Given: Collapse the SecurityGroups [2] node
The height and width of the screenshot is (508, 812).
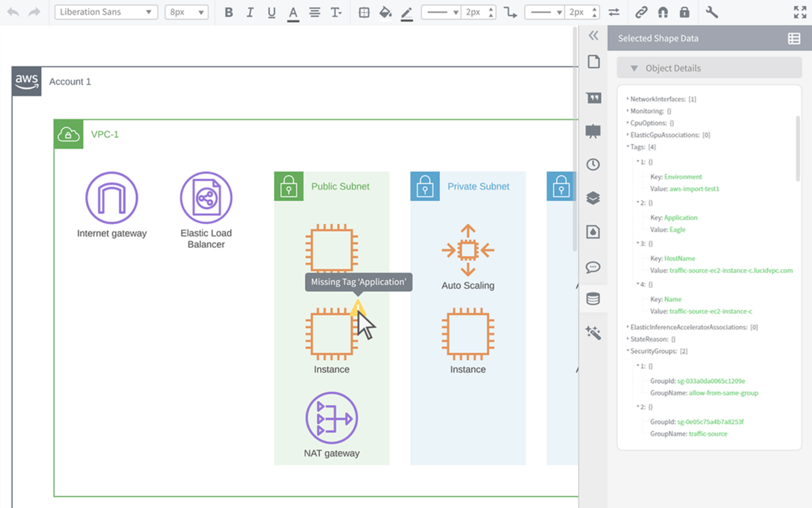Looking at the screenshot, I should [627, 352].
